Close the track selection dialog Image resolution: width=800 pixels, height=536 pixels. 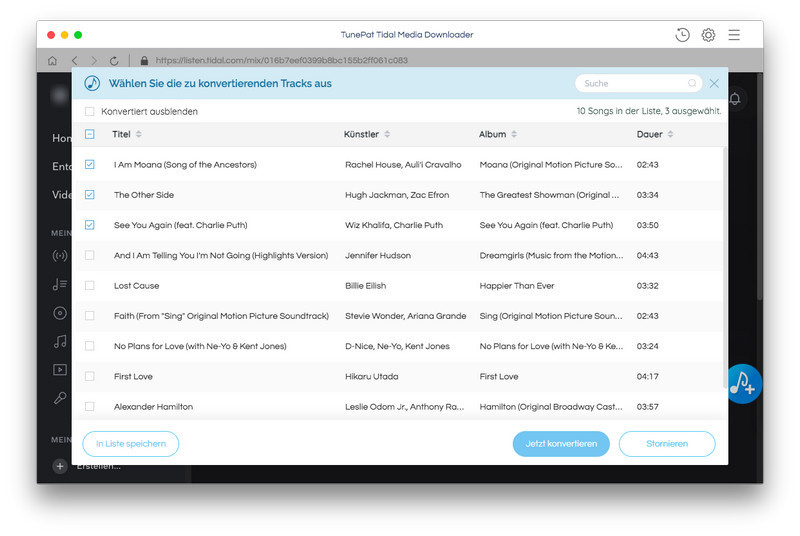(714, 83)
